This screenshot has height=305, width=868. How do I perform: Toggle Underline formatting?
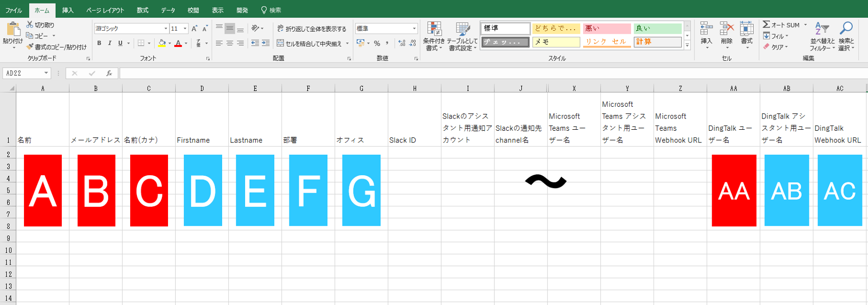(120, 43)
